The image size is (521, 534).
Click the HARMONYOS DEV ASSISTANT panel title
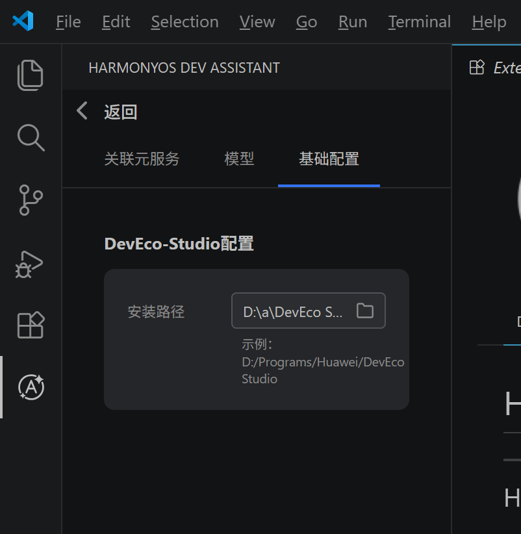(184, 68)
